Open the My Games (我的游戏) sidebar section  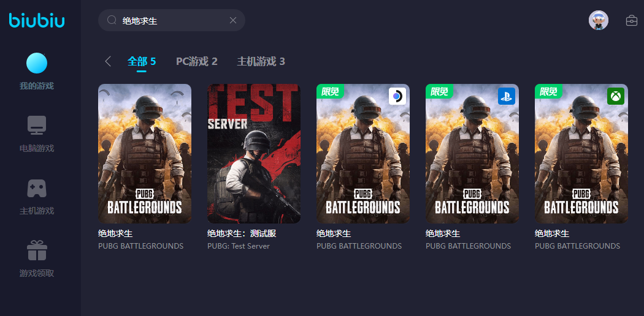(x=37, y=71)
